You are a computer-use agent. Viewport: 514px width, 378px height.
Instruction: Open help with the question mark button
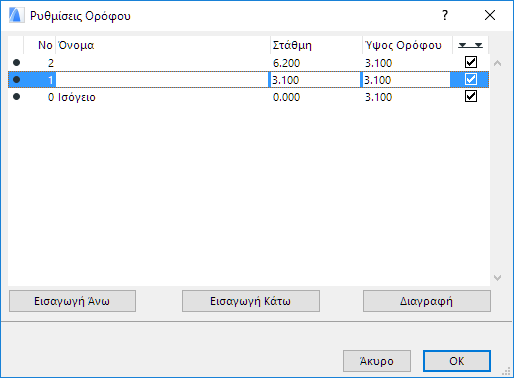pos(445,15)
